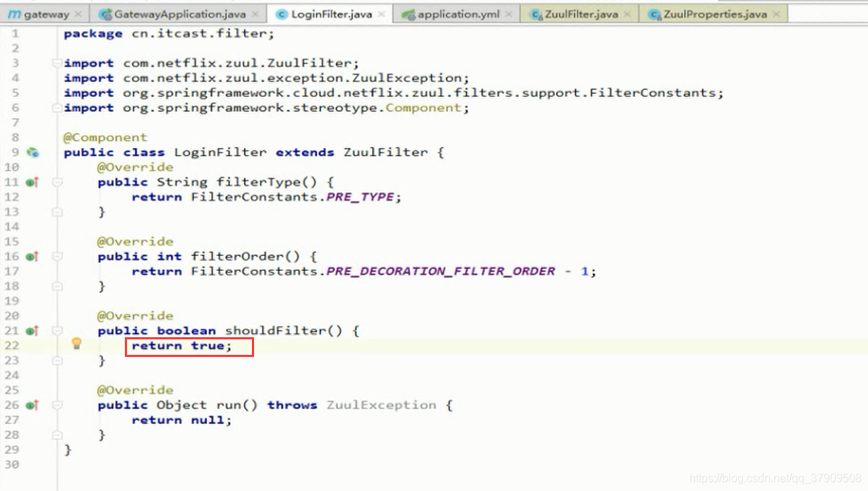The width and height of the screenshot is (868, 491).
Task: Click the 'Object' return type of run()
Action: (181, 405)
